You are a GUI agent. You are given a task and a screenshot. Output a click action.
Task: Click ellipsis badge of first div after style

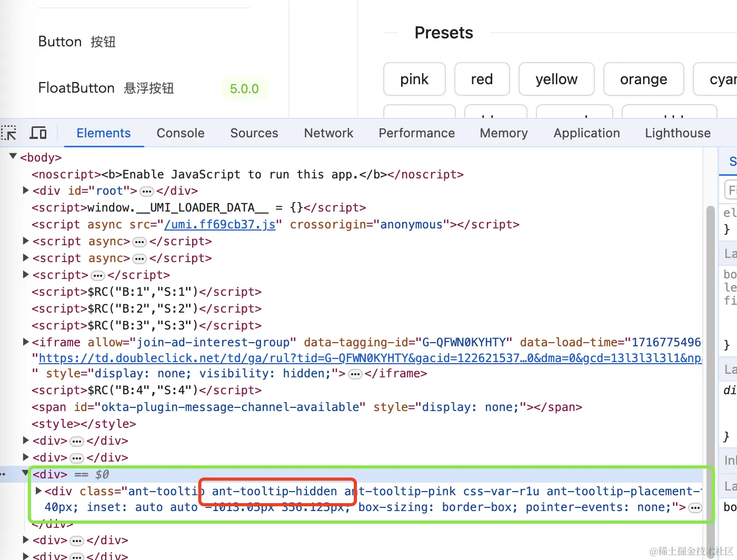click(77, 442)
